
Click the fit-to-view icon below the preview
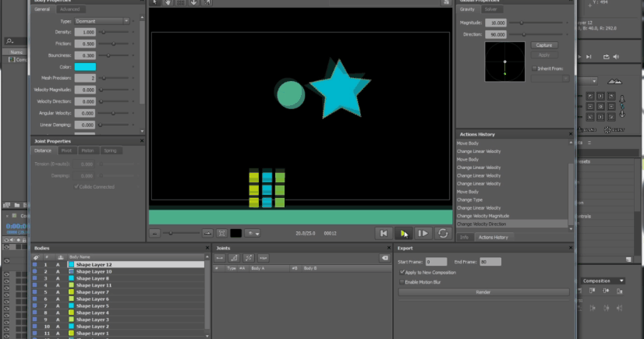point(221,234)
